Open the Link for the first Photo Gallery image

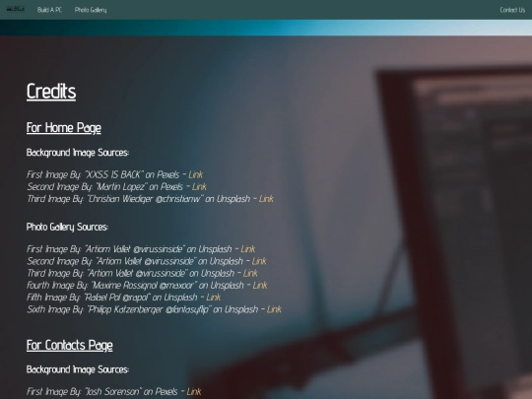tap(248, 249)
